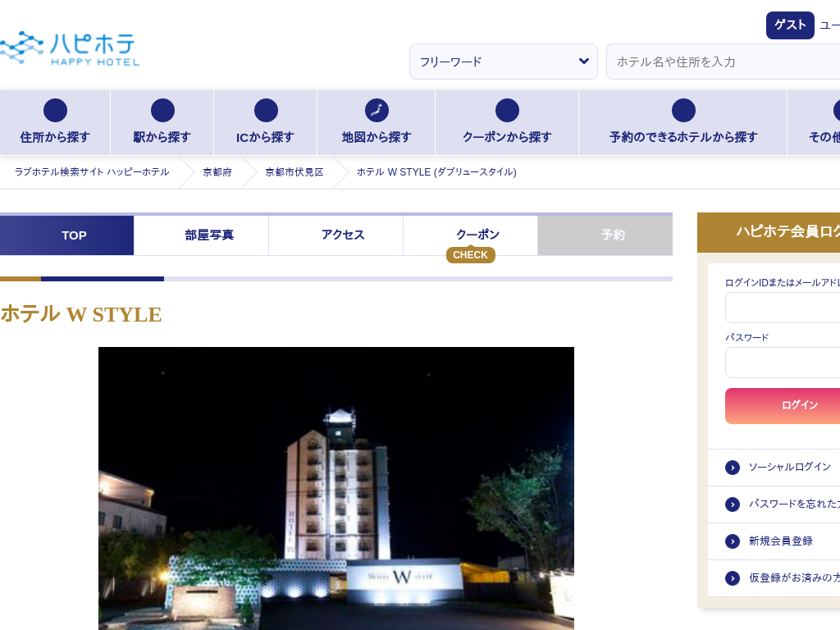Viewport: 840px width, 630px height.
Task: Click the 仮登録がお済みの方 link
Action: point(794,578)
